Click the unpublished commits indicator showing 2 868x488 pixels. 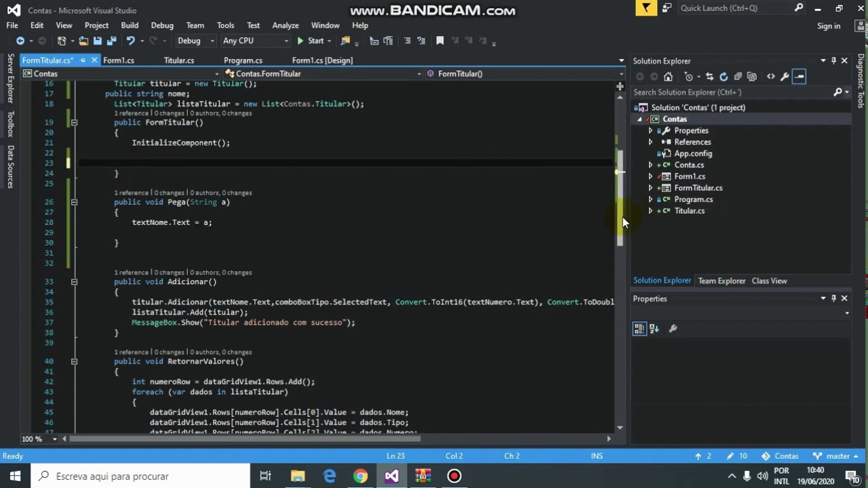[703, 456]
